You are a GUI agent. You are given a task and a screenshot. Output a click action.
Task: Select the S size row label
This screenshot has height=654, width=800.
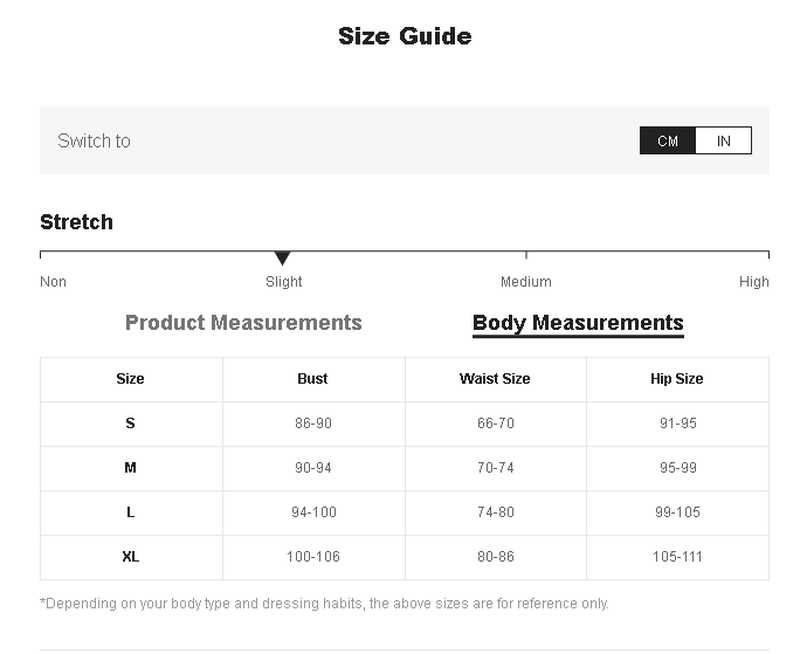coord(130,423)
